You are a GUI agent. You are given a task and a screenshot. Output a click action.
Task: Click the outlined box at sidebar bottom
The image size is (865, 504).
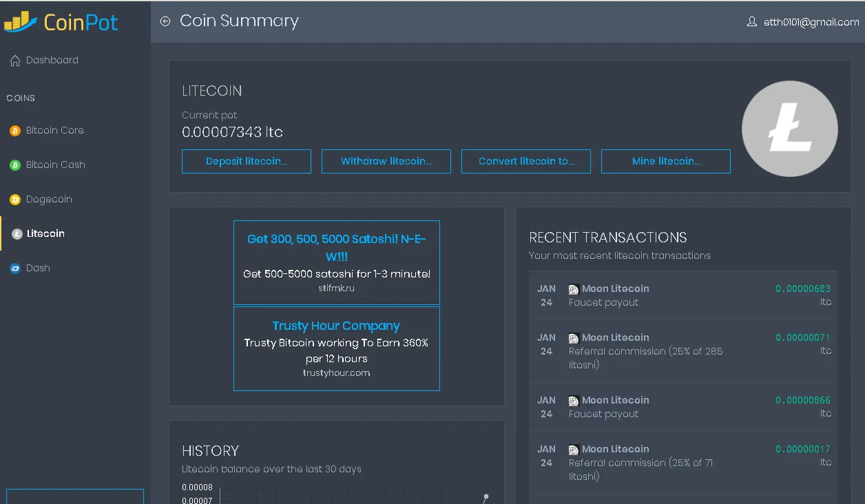(x=75, y=496)
